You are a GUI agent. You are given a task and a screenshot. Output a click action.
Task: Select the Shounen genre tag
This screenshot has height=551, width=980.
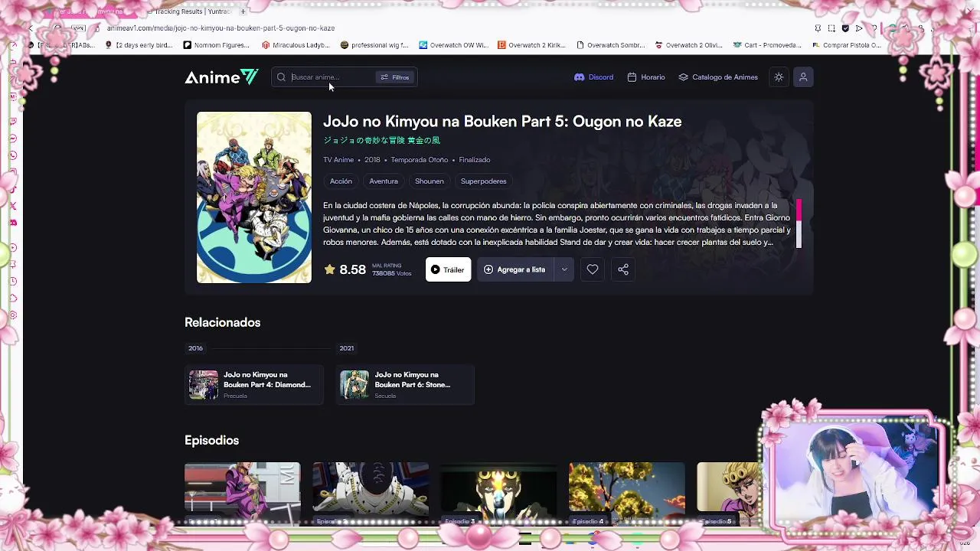coord(430,181)
